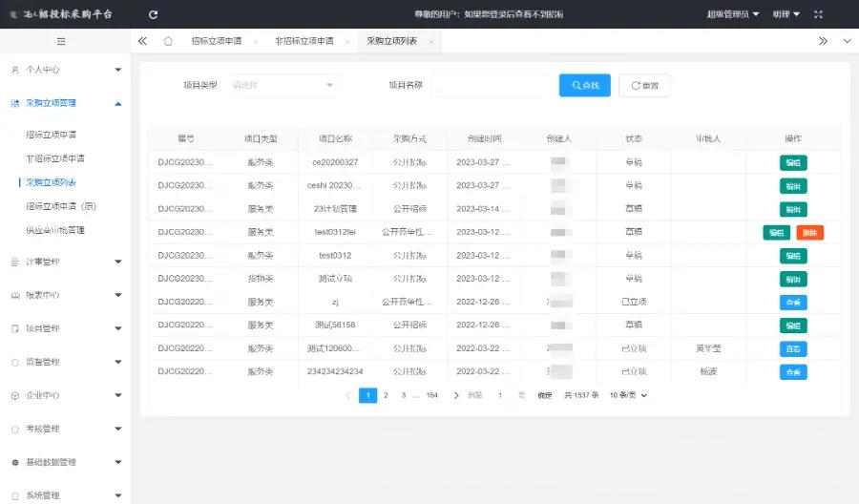Open 非招标立项申请 in the sidebar submenu
This screenshot has height=504, width=859.
[55, 158]
